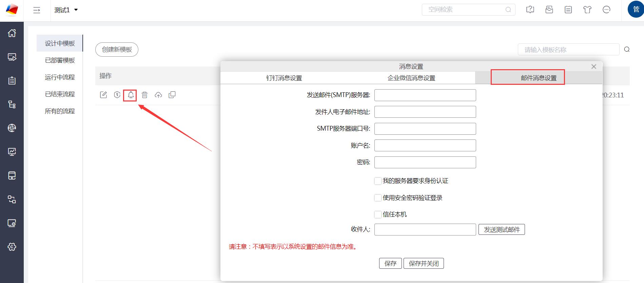The image size is (644, 283).
Task: Click the template search magnifier icon
Action: (x=627, y=50)
